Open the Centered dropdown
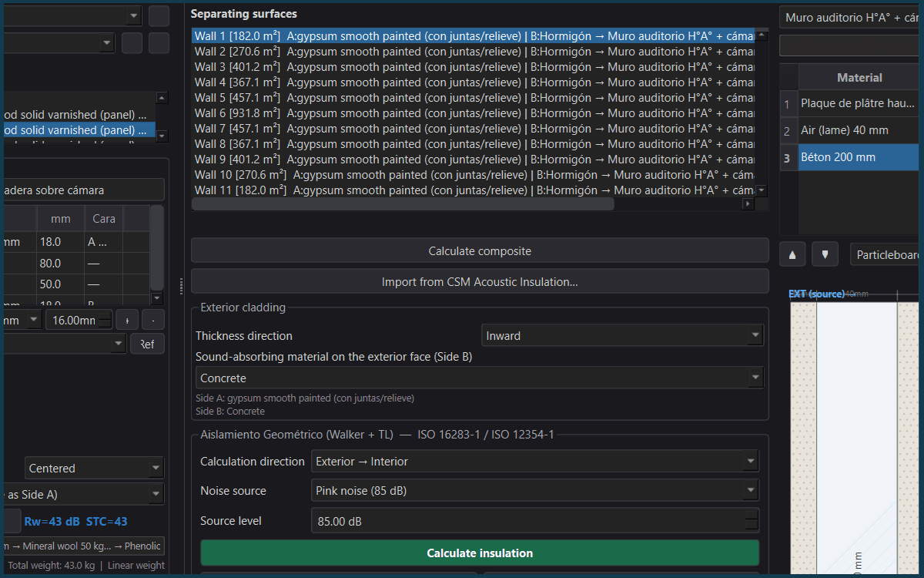 [94, 468]
